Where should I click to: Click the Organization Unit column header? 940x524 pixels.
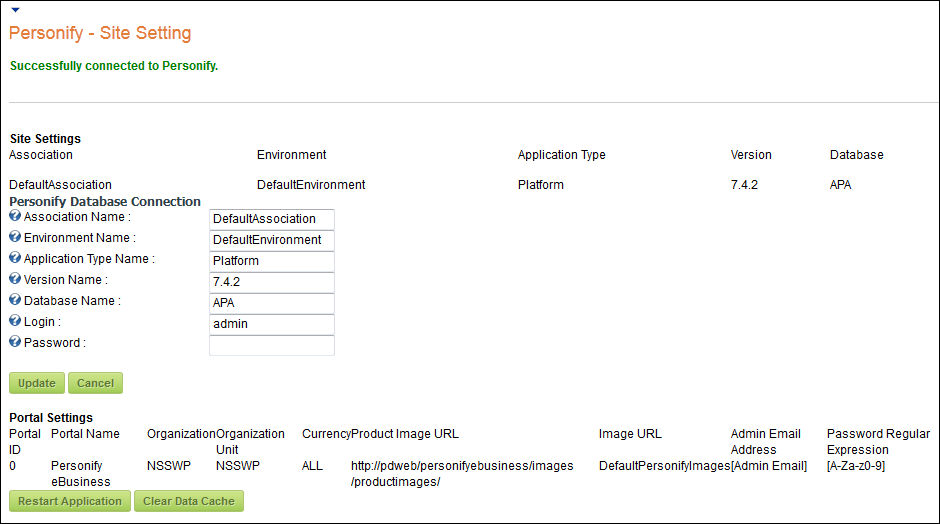tap(250, 442)
